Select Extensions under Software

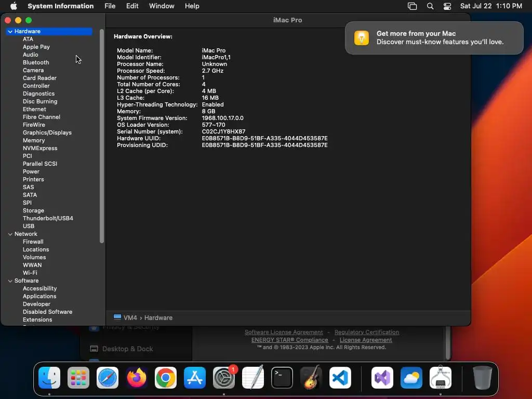coord(37,320)
